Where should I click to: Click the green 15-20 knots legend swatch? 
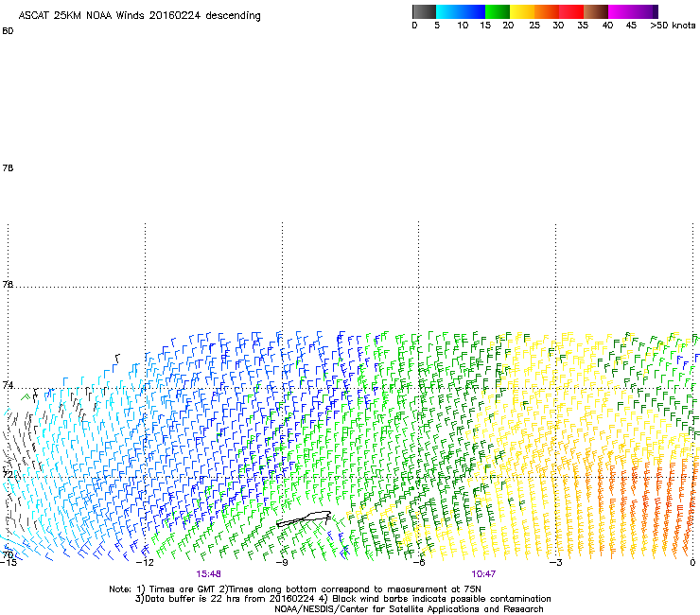[x=498, y=11]
